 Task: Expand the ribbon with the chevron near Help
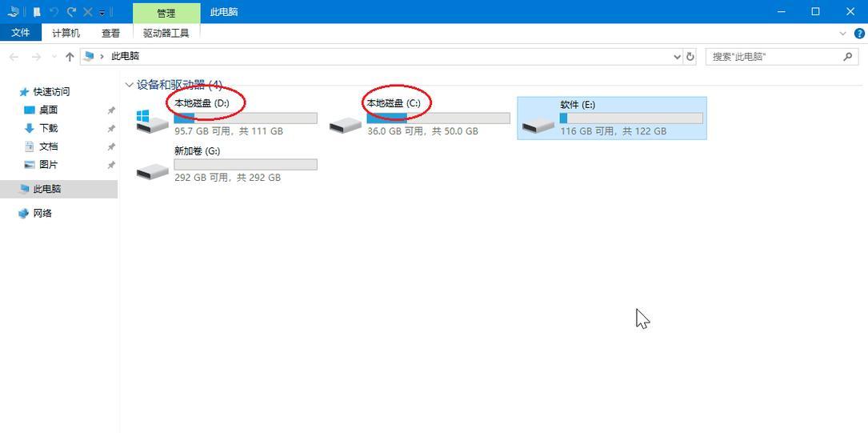click(x=842, y=34)
